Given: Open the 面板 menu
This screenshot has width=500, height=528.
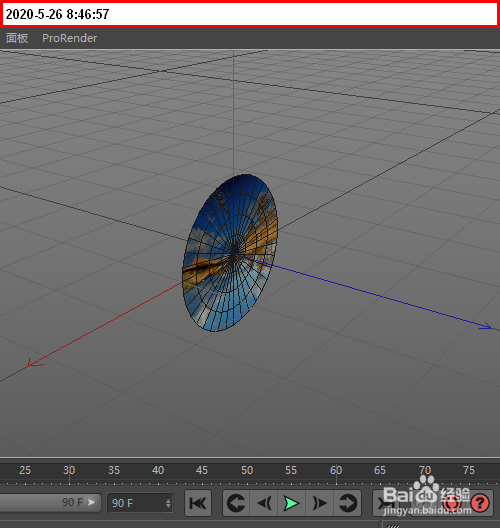Looking at the screenshot, I should click(17, 38).
